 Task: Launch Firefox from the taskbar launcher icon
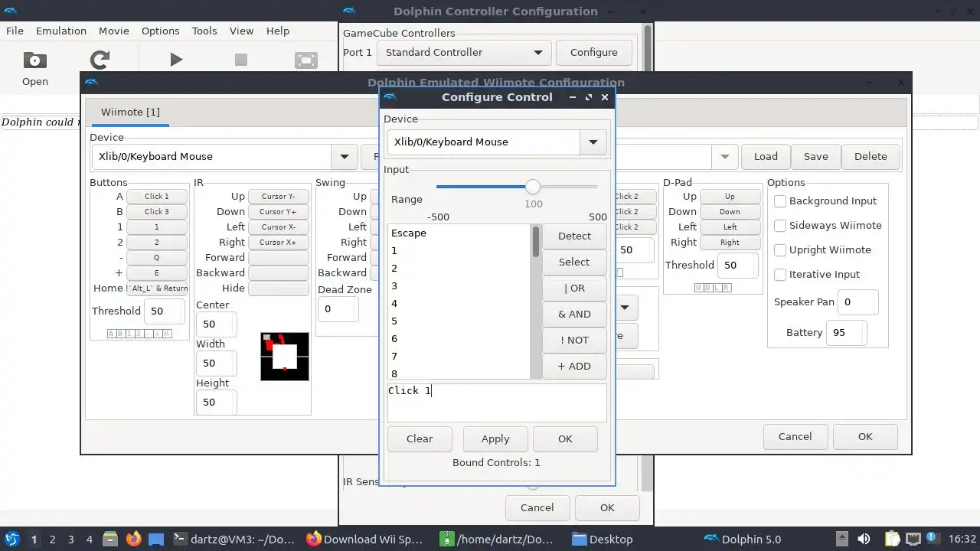(133, 539)
